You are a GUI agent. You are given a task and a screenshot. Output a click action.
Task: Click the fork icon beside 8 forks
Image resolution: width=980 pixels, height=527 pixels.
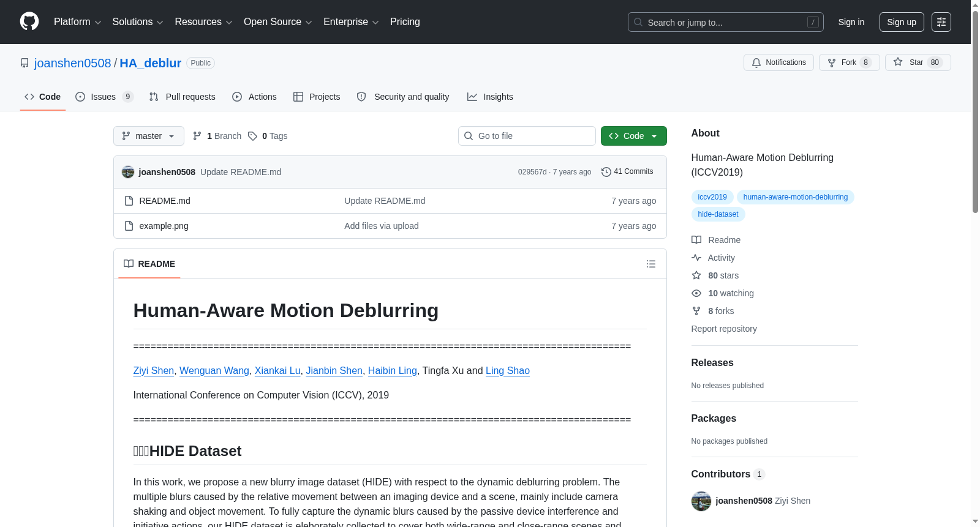696,311
